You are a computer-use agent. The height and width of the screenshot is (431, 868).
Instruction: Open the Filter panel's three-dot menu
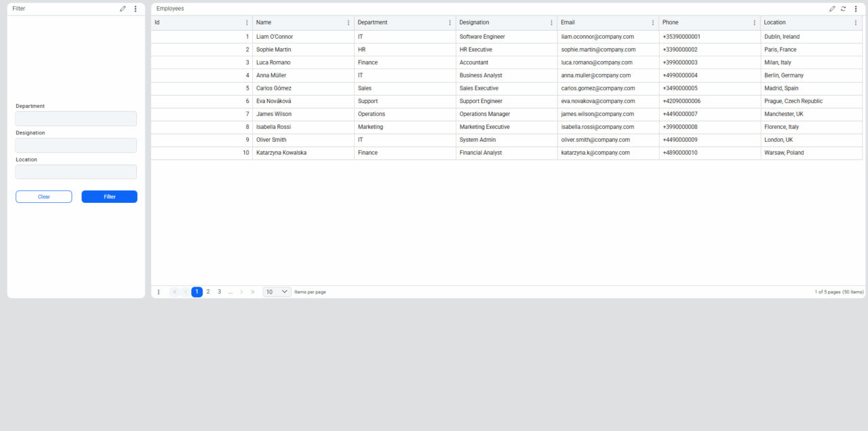tap(135, 9)
